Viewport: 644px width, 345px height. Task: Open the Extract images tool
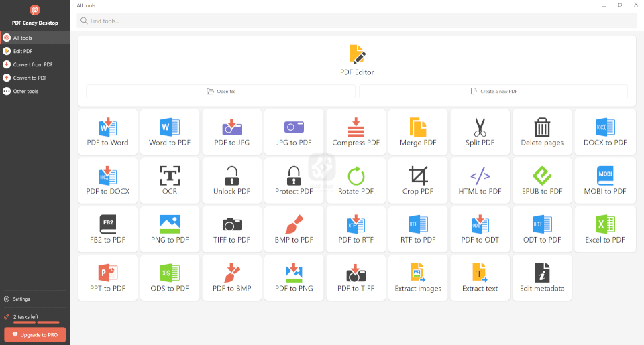(x=418, y=278)
